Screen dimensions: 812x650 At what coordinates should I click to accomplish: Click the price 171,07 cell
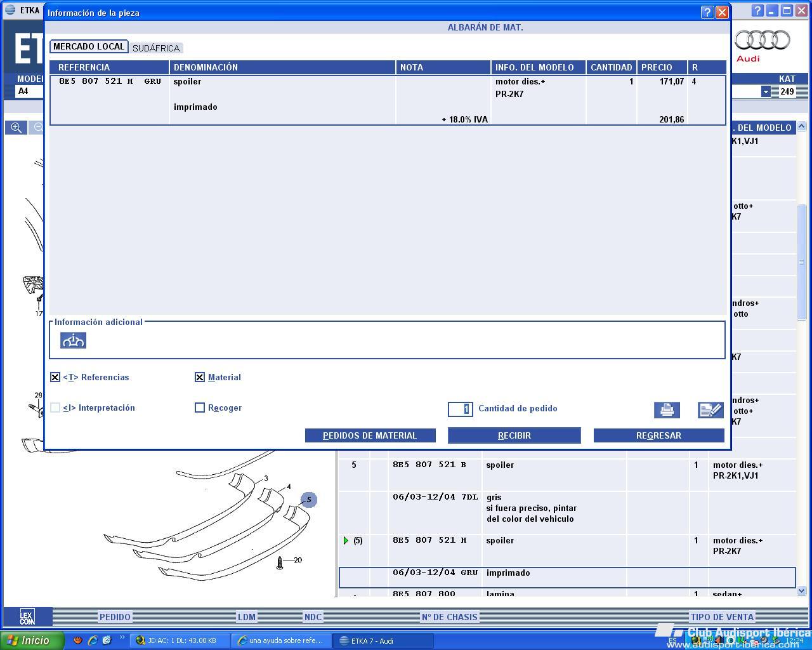(672, 82)
